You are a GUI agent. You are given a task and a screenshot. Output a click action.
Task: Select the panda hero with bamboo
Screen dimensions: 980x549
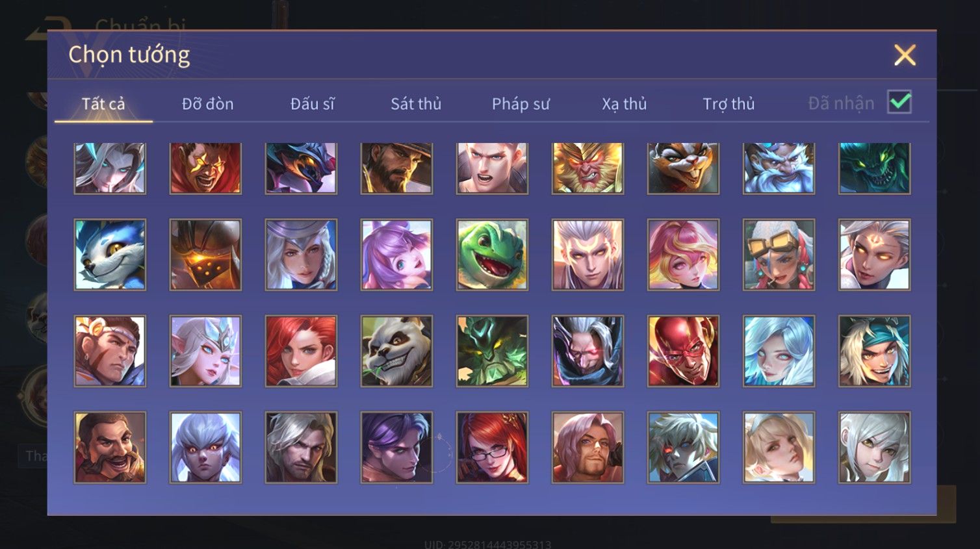(396, 351)
